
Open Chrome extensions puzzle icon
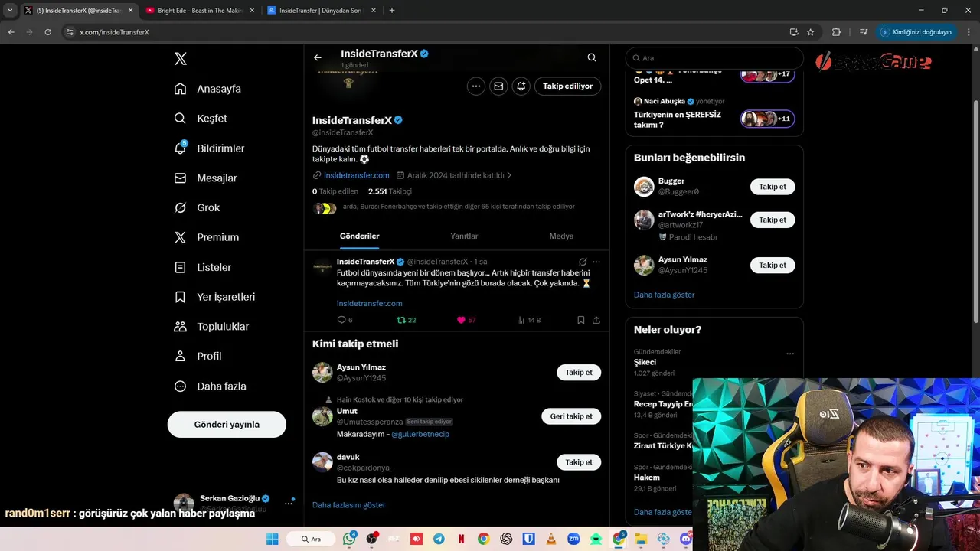[836, 32]
